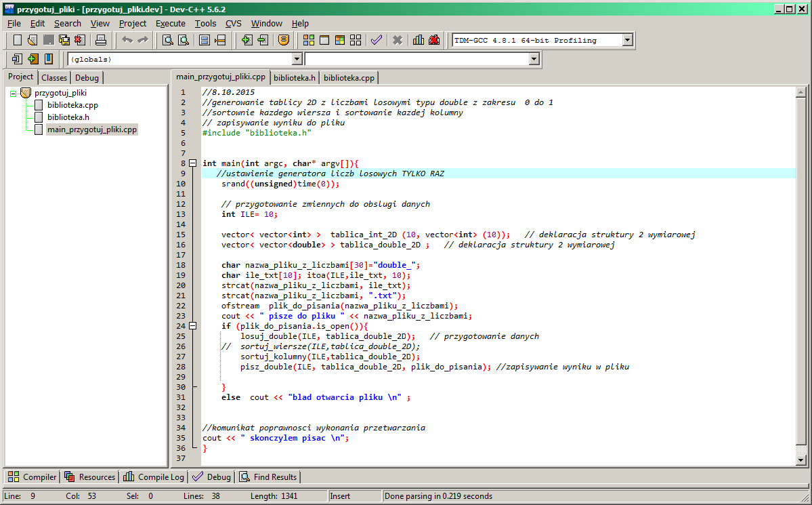This screenshot has height=505, width=812.
Task: Open the Help menu
Action: 300,23
